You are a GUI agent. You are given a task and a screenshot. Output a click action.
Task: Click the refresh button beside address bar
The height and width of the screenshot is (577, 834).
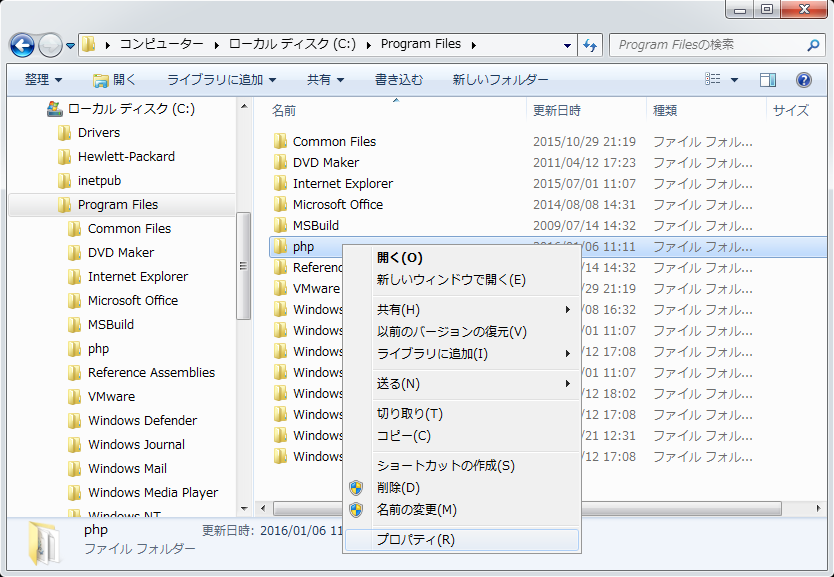590,45
